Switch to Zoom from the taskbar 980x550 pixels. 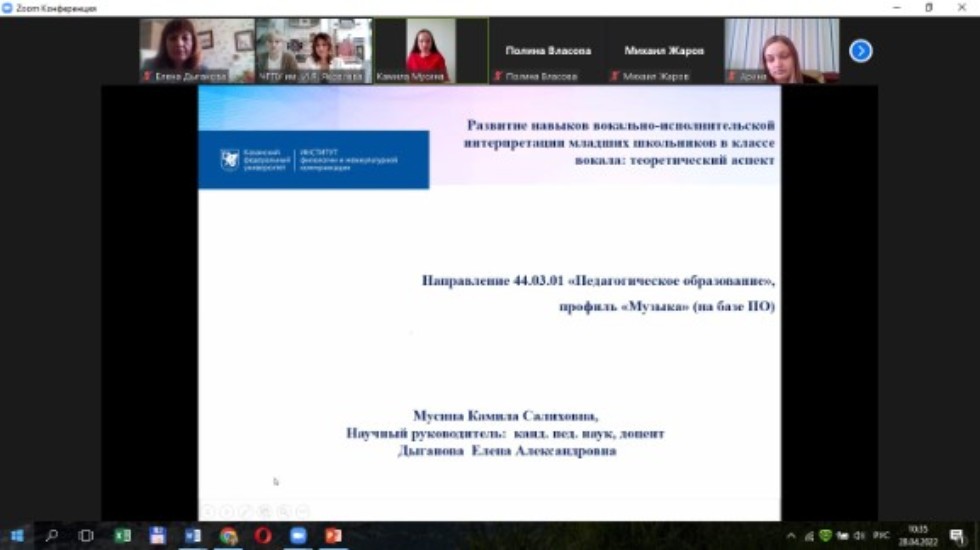coord(298,536)
